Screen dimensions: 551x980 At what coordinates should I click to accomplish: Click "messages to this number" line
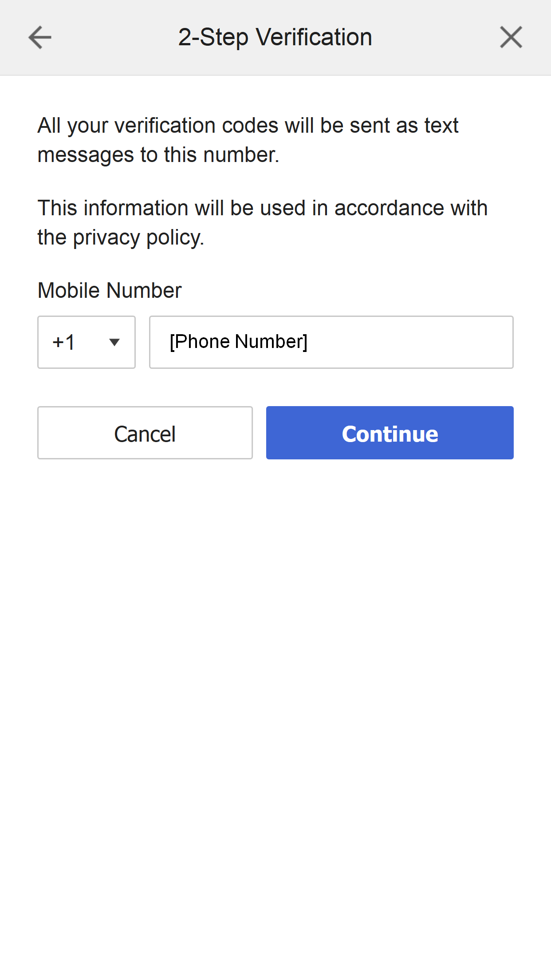[x=158, y=155]
